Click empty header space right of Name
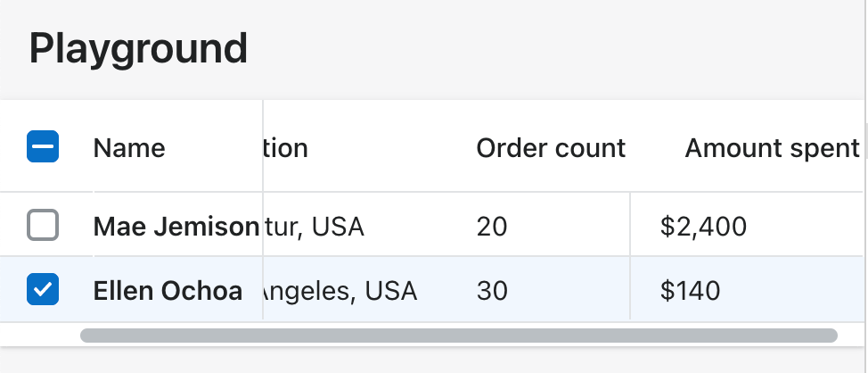 pyautogui.click(x=214, y=147)
